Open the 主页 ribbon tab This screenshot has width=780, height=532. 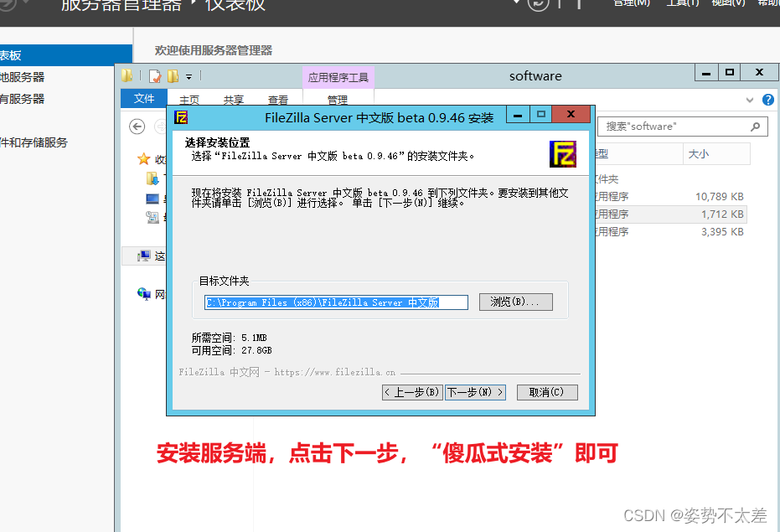[189, 100]
